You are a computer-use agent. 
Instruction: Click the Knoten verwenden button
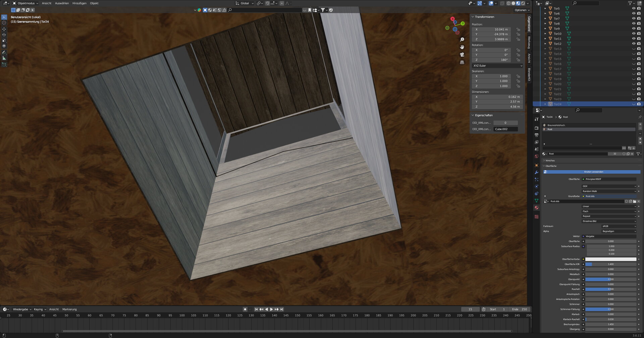[x=593, y=172]
